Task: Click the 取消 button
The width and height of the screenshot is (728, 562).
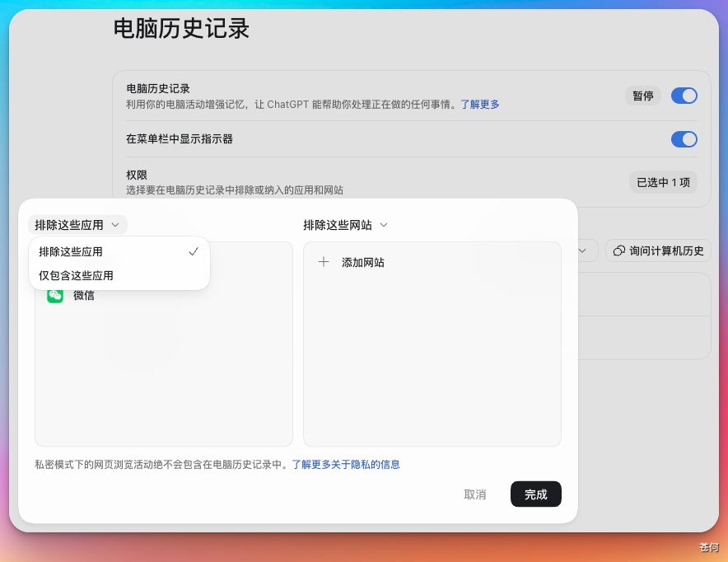Action: pyautogui.click(x=475, y=494)
